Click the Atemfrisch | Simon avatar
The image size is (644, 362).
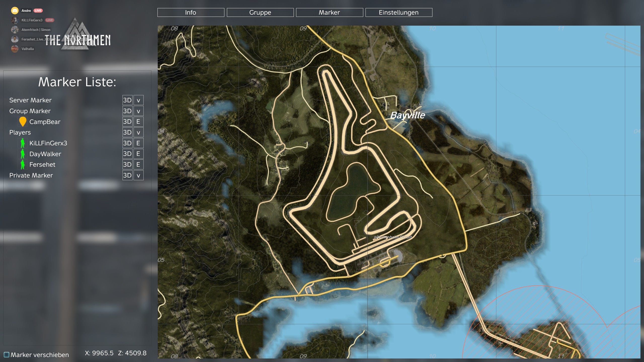pos(15,30)
